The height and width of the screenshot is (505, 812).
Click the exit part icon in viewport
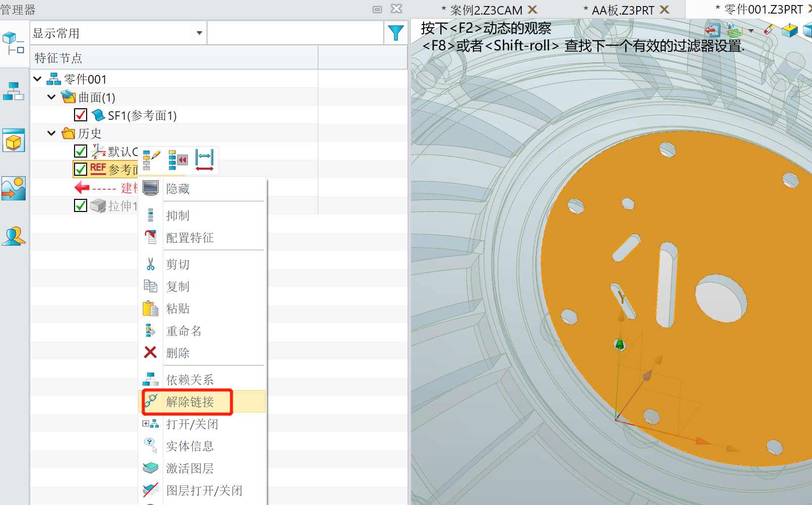coord(713,30)
